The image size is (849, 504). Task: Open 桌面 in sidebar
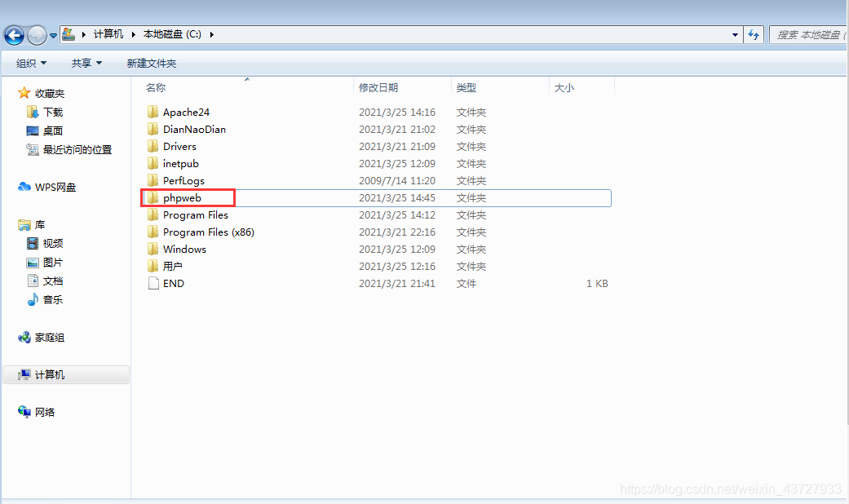pos(45,131)
